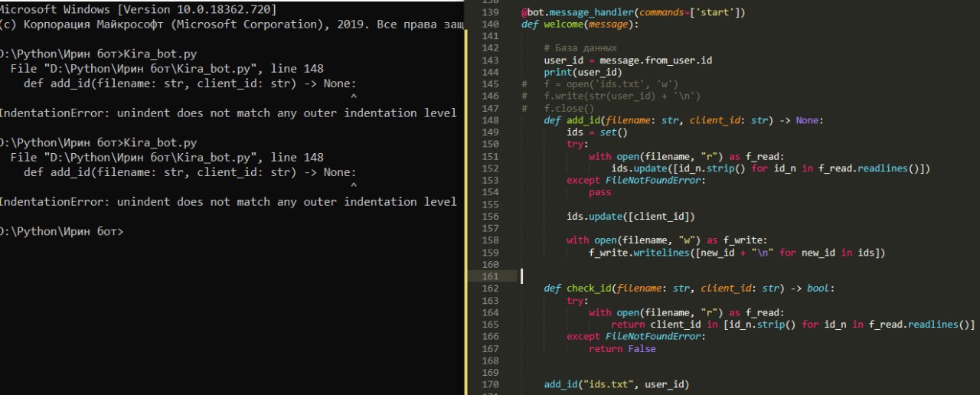The image size is (980, 395).
Task: Click 'try:' on editor line 150
Action: pyautogui.click(x=577, y=145)
